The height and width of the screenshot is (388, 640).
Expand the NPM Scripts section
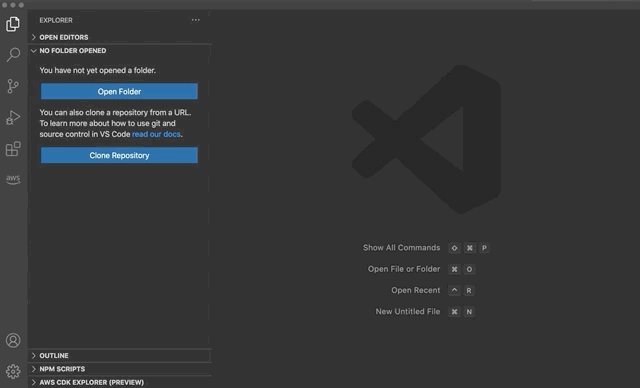[119, 369]
